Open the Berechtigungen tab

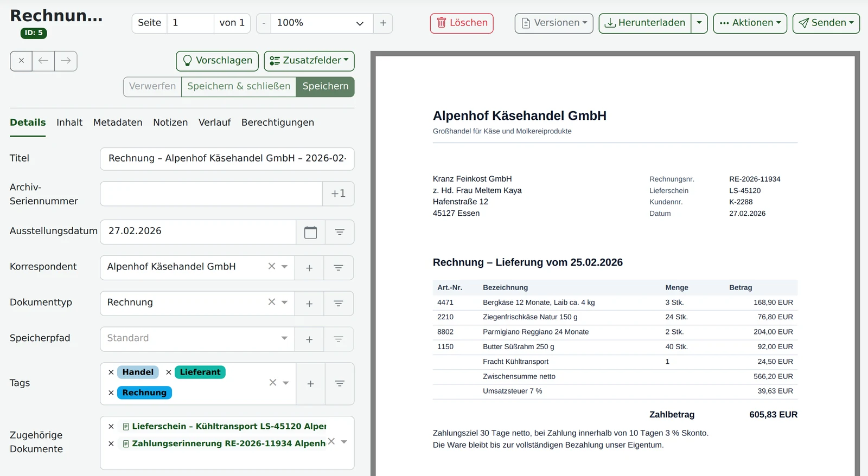(x=278, y=123)
